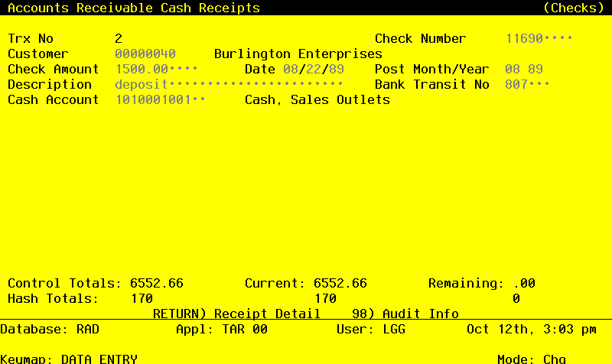Click the Current: label

(x=275, y=283)
